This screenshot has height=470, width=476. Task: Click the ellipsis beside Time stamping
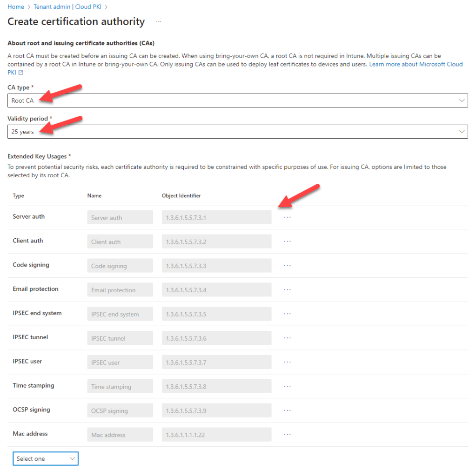pos(287,386)
